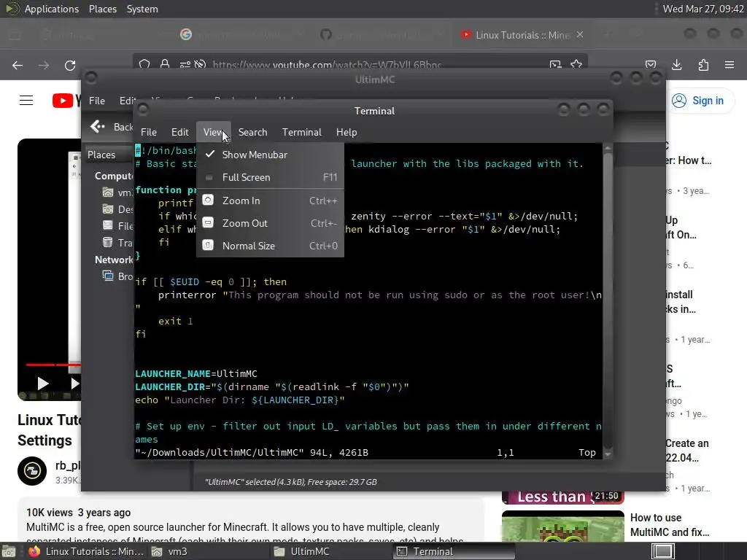The width and height of the screenshot is (747, 560).
Task: Click the clock showing Wed Mar 27
Action: click(x=703, y=9)
